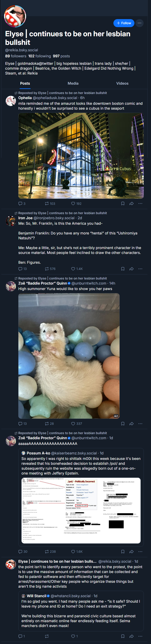
Task: Bookmark Ophelia's downtown Boston post
Action: pos(123,203)
